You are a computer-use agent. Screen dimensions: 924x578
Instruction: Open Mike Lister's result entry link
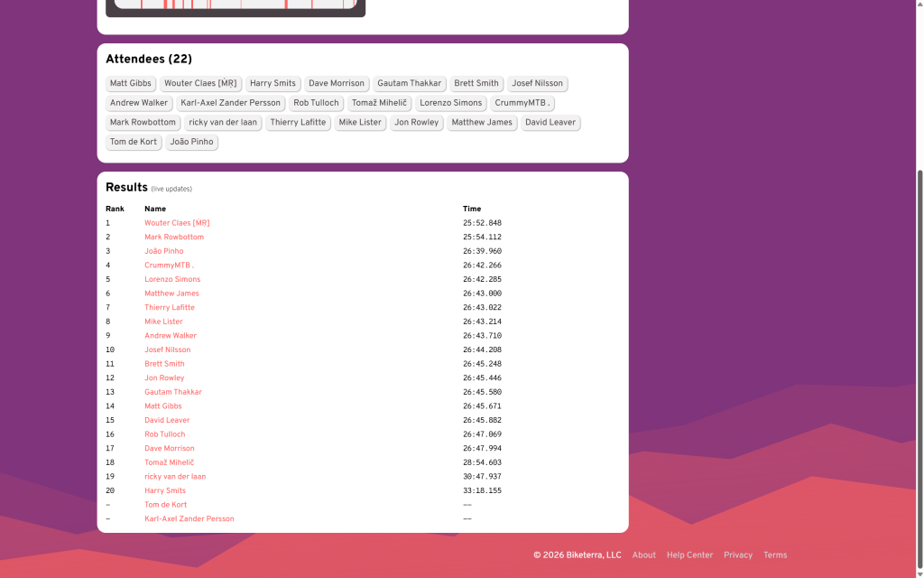tap(163, 322)
